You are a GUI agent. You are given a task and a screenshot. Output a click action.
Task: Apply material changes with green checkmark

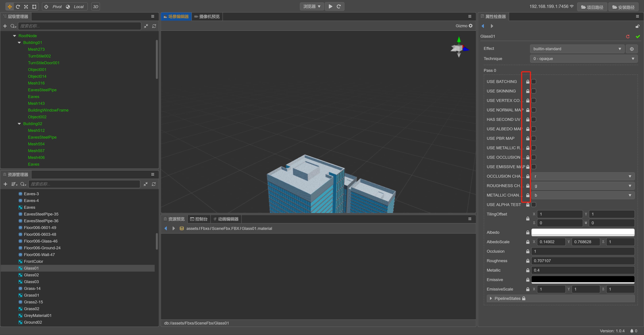point(638,37)
